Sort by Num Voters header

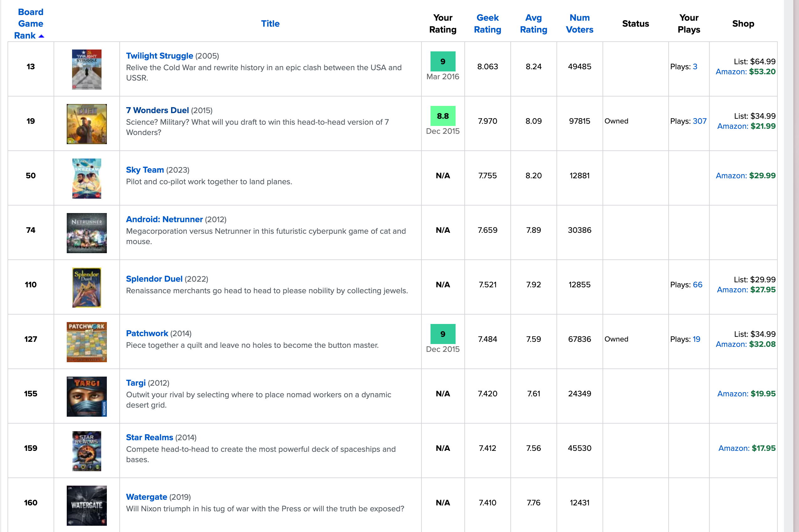(579, 24)
